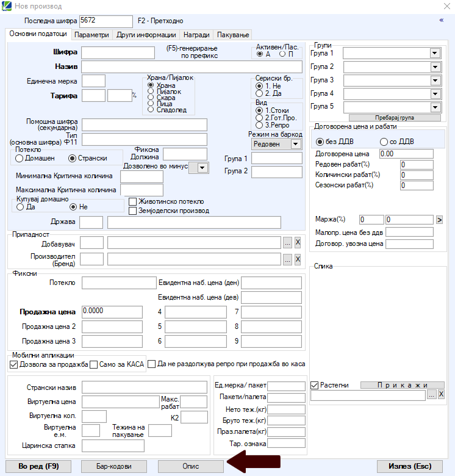Click the Во ред (F9) button

point(38,466)
